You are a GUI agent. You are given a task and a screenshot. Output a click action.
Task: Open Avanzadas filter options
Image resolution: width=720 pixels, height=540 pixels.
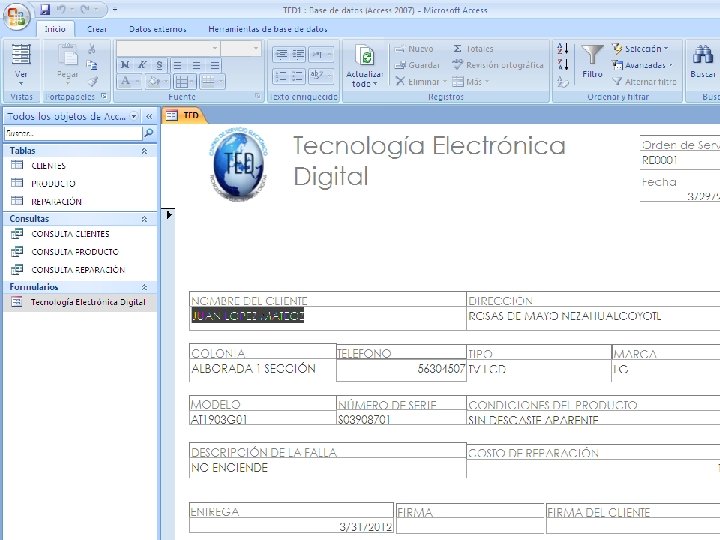642,65
